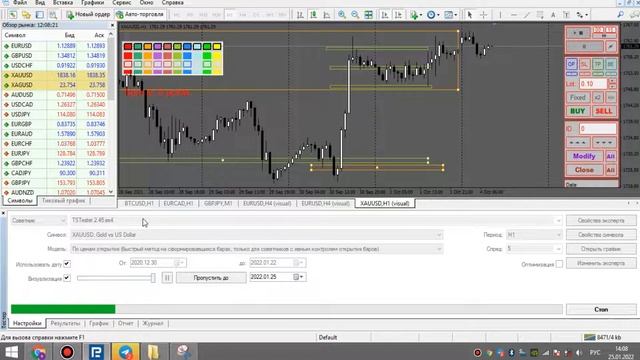This screenshot has height=360, width=640.
Task: Open the Справка menu
Action: 173,3
